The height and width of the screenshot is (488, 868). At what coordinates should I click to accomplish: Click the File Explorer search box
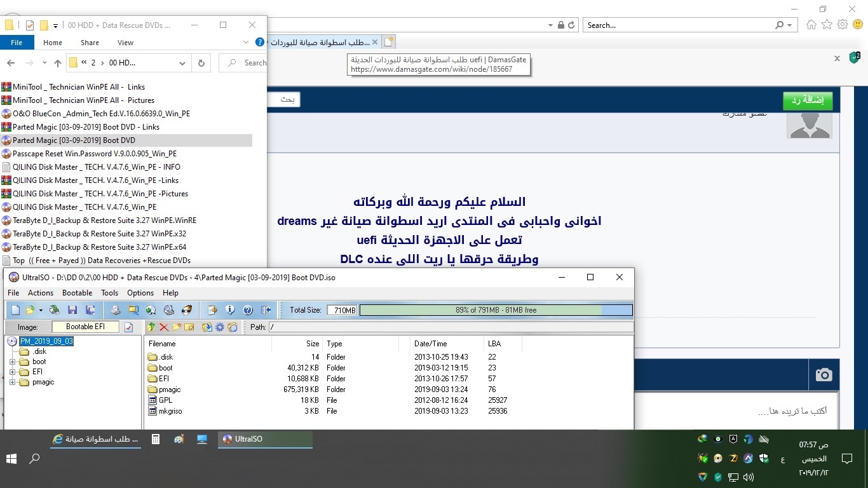[243, 63]
